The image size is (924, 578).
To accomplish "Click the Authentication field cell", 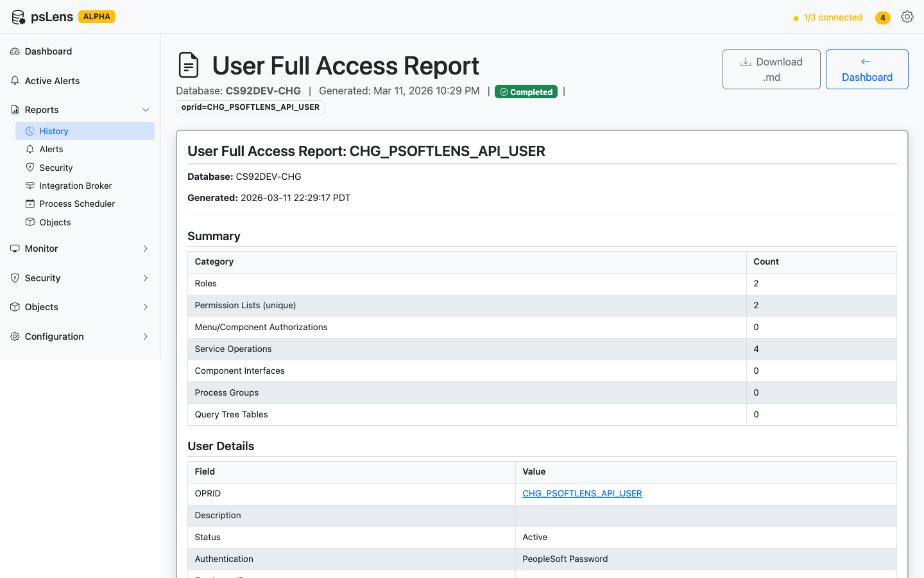I will click(x=352, y=559).
